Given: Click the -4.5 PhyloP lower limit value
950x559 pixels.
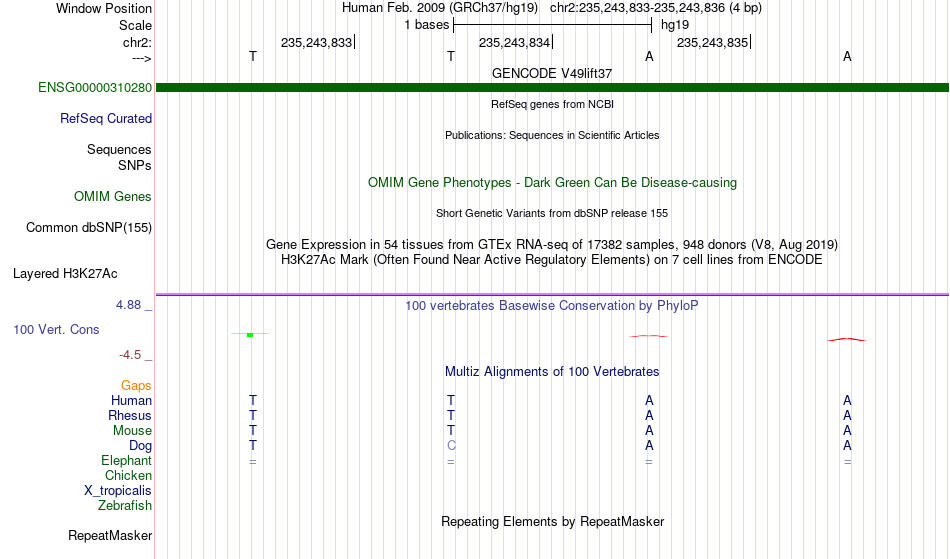Looking at the screenshot, I should [x=130, y=355].
